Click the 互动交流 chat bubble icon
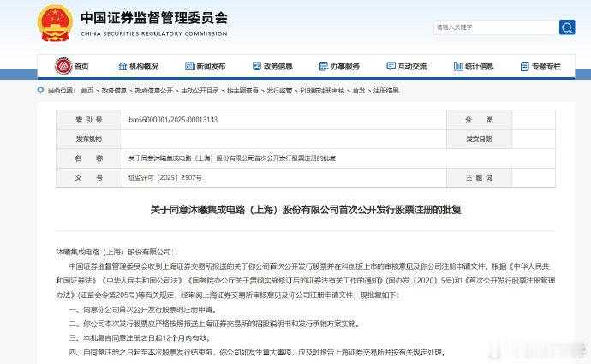Image resolution: width=591 pixels, height=364 pixels. point(391,66)
